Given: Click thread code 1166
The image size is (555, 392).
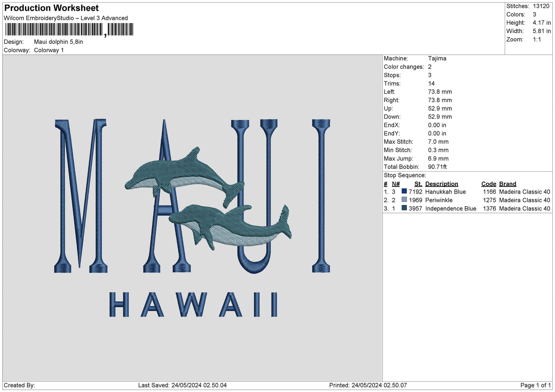Looking at the screenshot, I should point(489,192).
